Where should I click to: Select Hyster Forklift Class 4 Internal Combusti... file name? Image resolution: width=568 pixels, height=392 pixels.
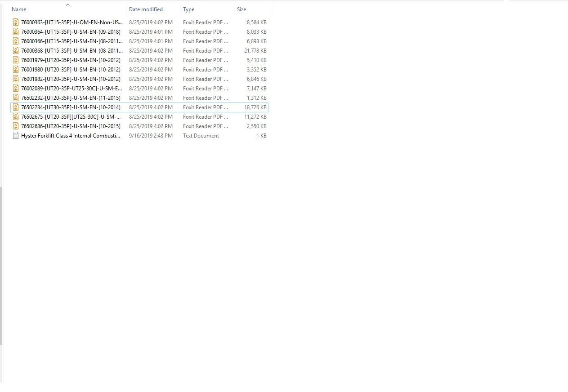[x=71, y=135]
